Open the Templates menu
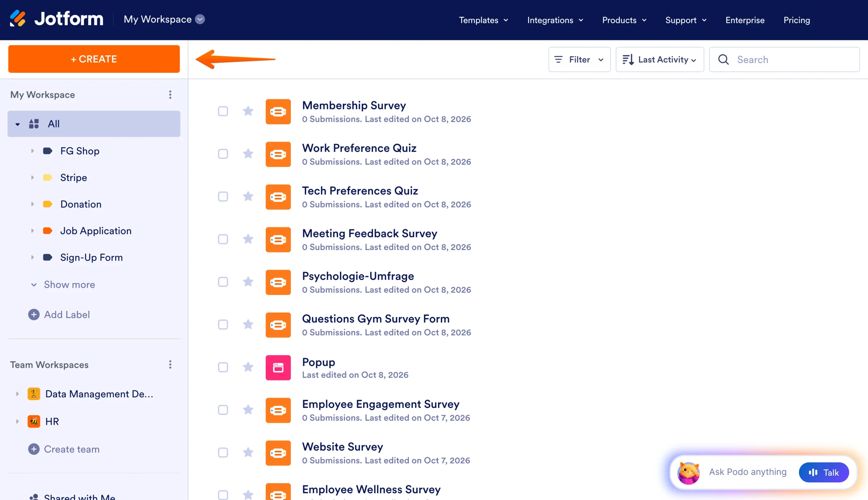 484,20
